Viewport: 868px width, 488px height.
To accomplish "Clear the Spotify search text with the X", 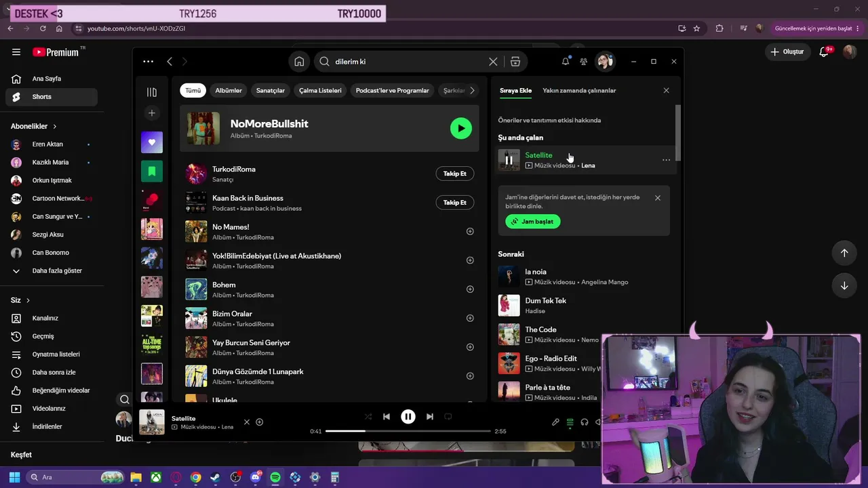I will coord(493,62).
